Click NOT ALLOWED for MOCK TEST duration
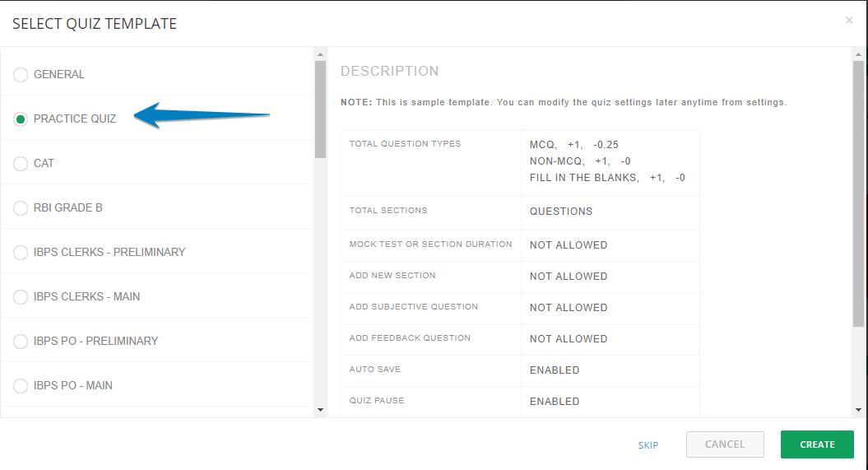The width and height of the screenshot is (868, 470). click(568, 245)
